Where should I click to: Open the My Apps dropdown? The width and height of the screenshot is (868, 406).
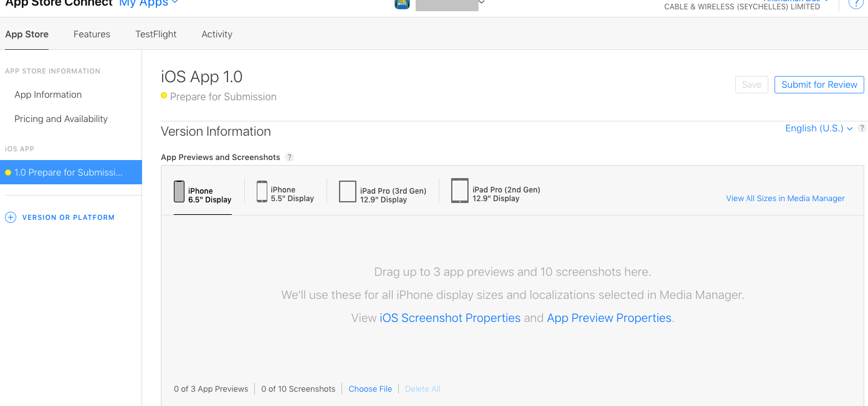[148, 3]
